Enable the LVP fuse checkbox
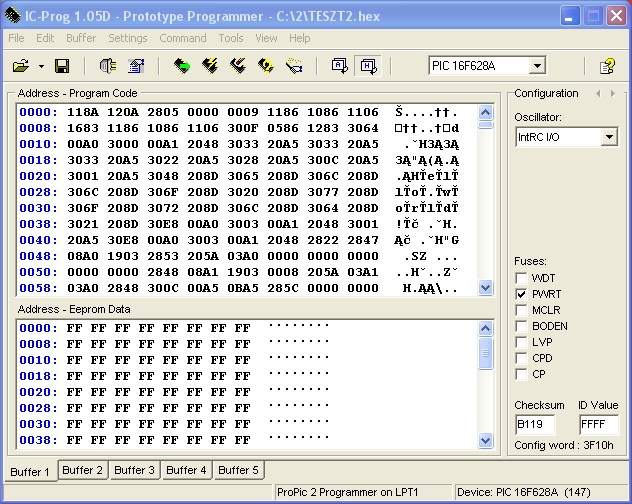The width and height of the screenshot is (632, 504). [521, 342]
